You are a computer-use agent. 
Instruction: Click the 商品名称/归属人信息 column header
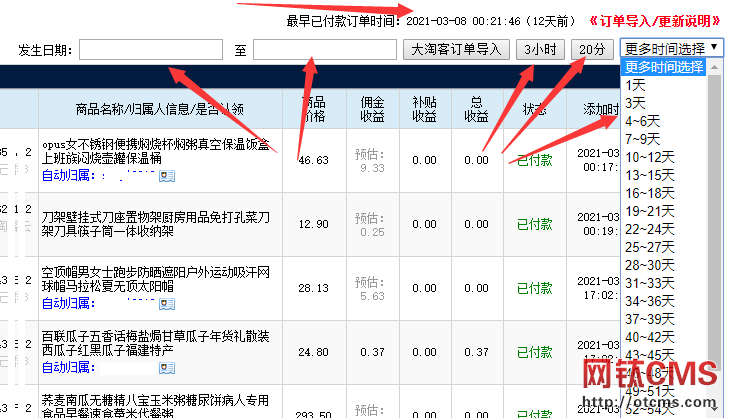[160, 110]
